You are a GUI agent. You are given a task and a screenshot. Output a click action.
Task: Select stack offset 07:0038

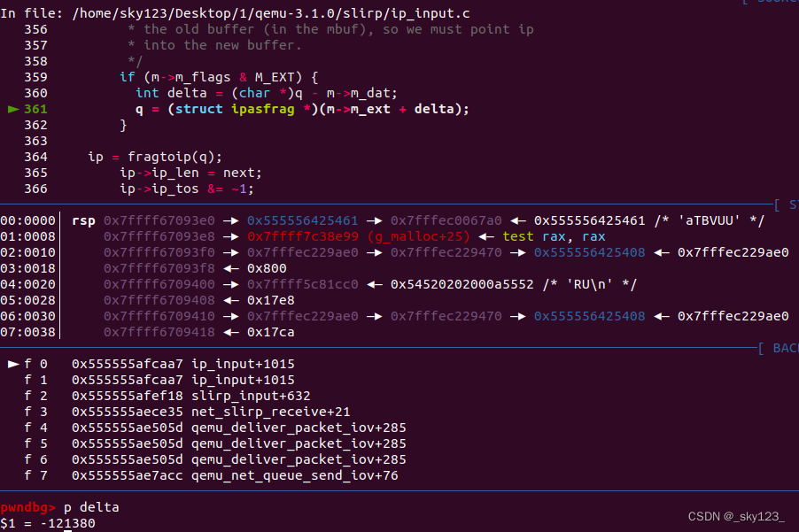28,333
